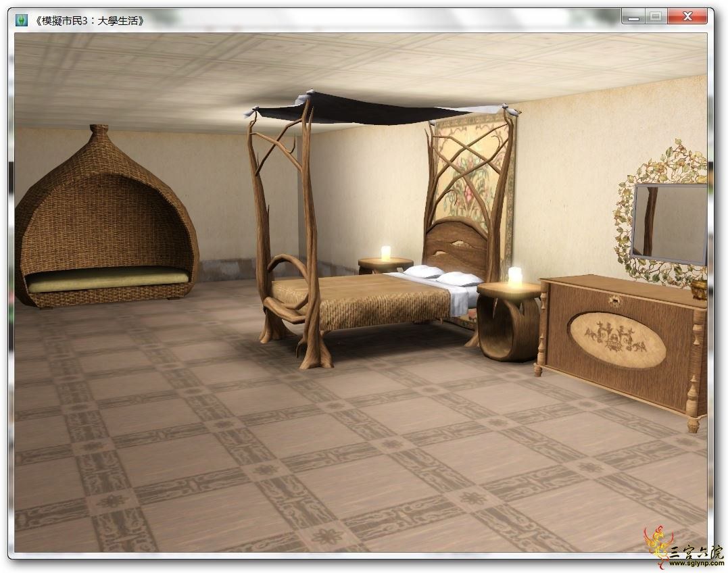
Task: Select the candle on the left nightstand
Action: pyautogui.click(x=386, y=253)
